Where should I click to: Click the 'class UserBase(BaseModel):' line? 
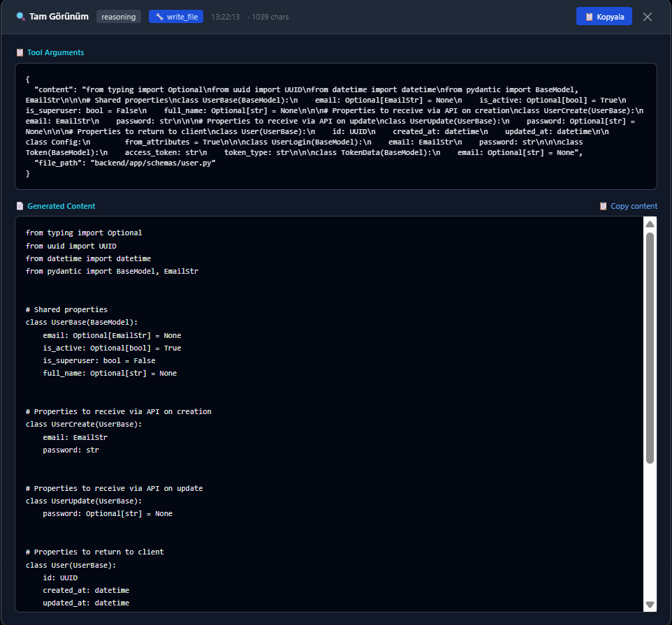click(82, 322)
